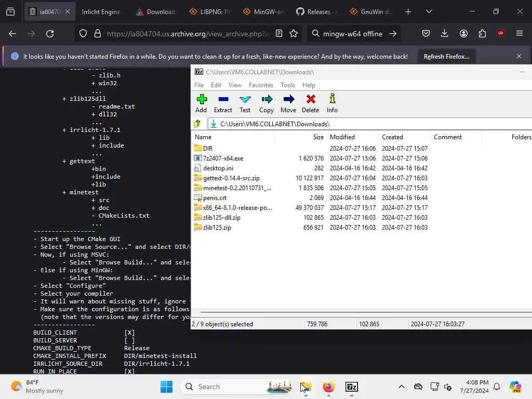Screen dimensions: 532x399
Task: Switch to the MinGW-w64 tab
Action: tap(263, 12)
